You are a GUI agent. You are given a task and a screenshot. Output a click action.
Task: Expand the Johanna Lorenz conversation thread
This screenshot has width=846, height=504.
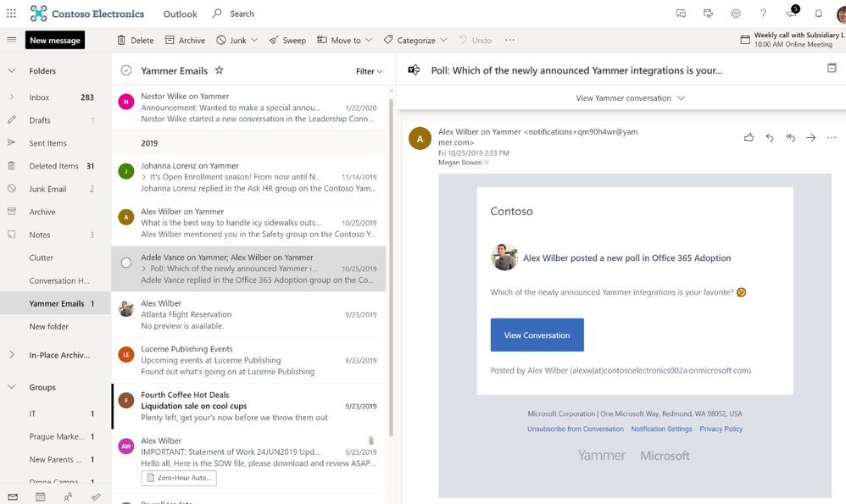(x=143, y=177)
